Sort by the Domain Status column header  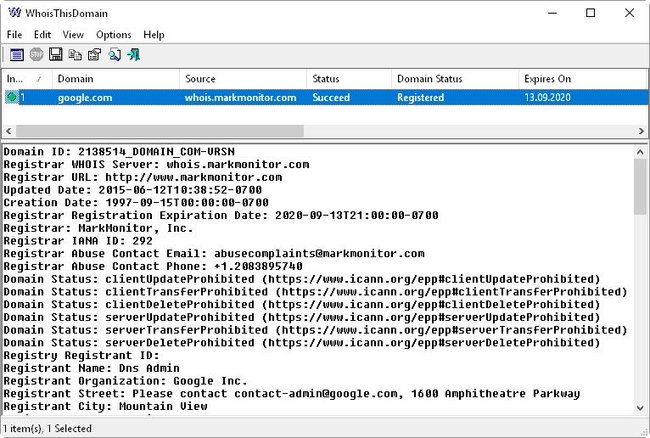click(455, 79)
